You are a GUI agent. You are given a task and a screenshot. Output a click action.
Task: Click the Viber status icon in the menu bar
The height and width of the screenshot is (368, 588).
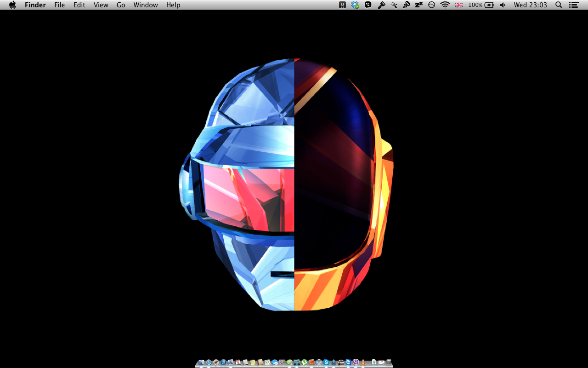pos(368,5)
